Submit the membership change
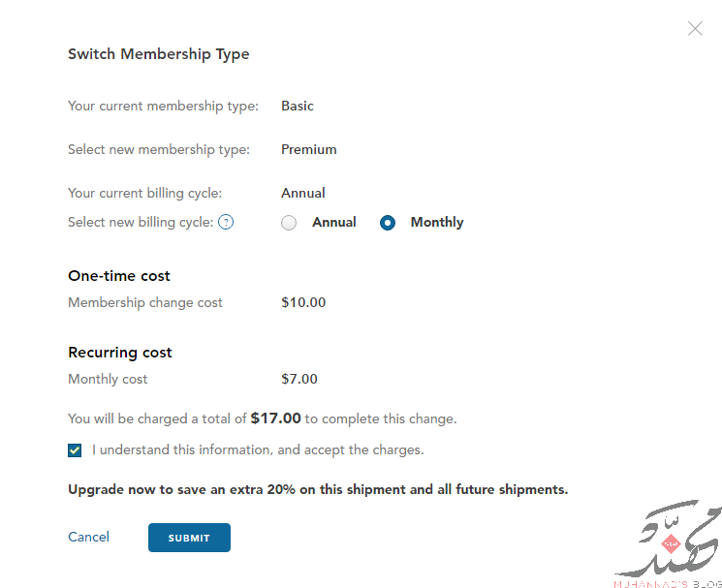 click(189, 538)
